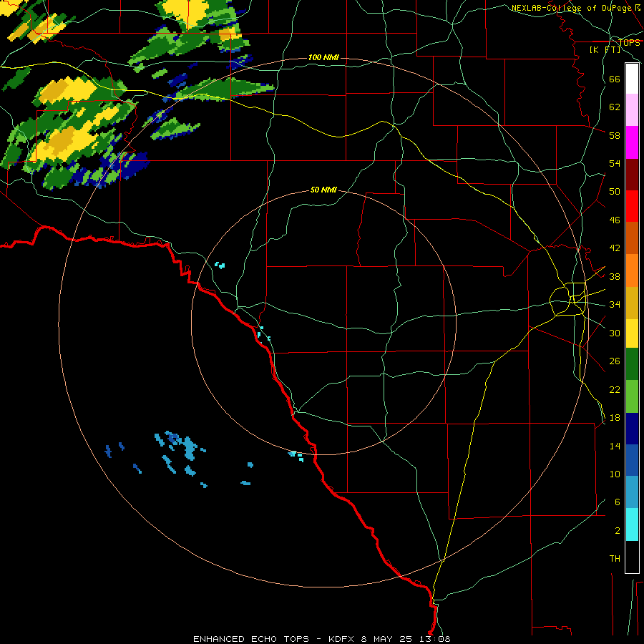The height and width of the screenshot is (644, 644).
Task: Click the legend value "30"
Action: (615, 333)
